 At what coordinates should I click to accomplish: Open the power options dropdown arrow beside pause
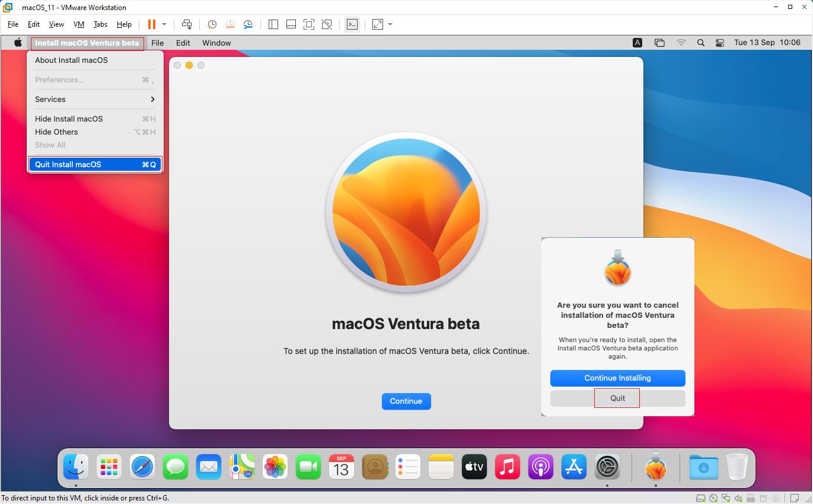point(164,24)
